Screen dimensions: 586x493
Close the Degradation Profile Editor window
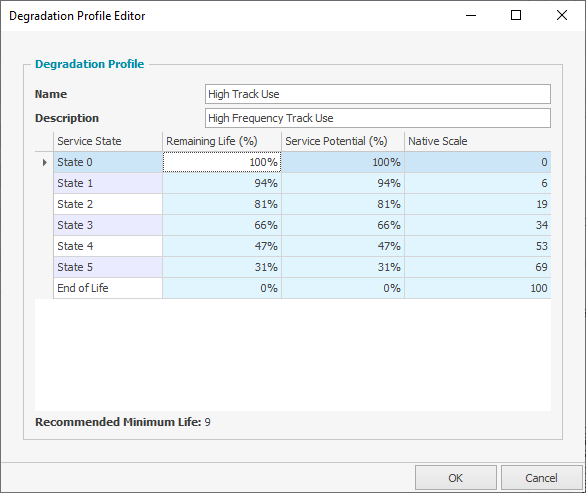(x=562, y=15)
